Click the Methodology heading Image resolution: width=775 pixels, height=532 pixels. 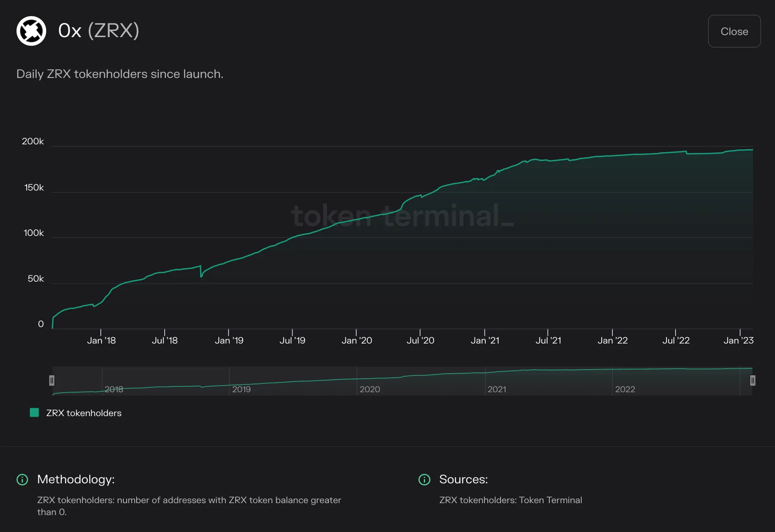(x=76, y=479)
